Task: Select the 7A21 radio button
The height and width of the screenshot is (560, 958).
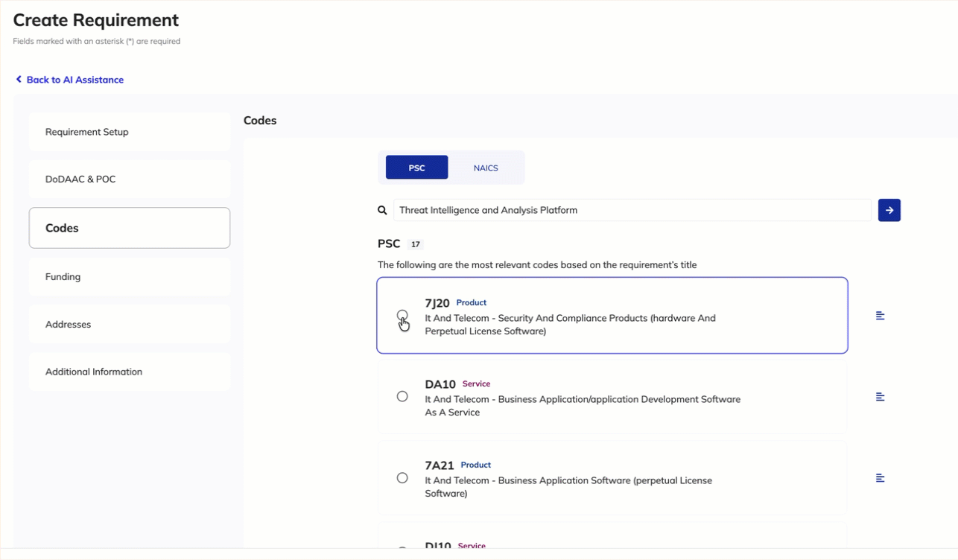Action: (402, 477)
